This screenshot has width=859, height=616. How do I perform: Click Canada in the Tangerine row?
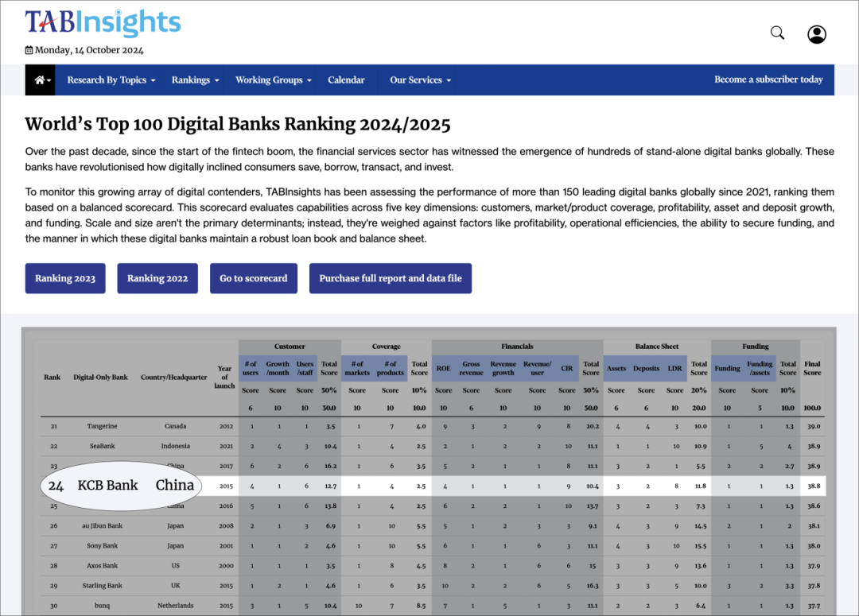(175, 426)
